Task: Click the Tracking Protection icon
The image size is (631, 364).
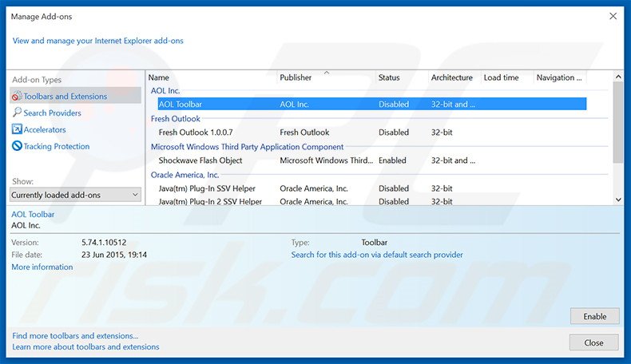Action: [x=17, y=145]
